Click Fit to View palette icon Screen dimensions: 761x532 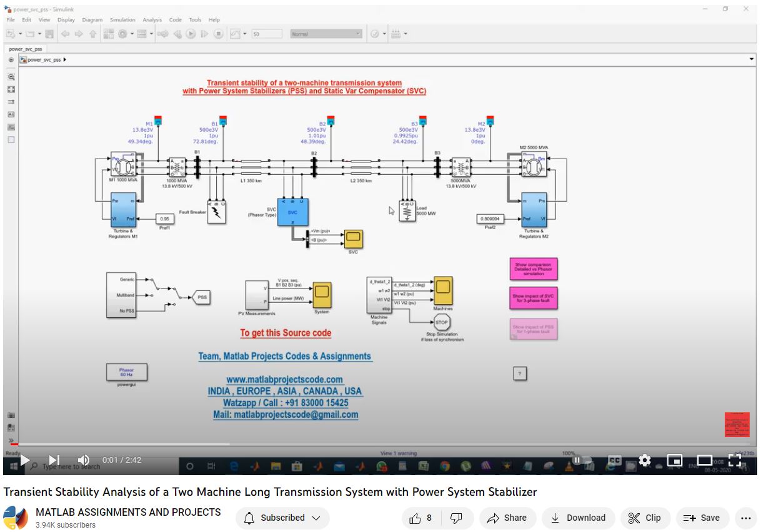(11, 89)
